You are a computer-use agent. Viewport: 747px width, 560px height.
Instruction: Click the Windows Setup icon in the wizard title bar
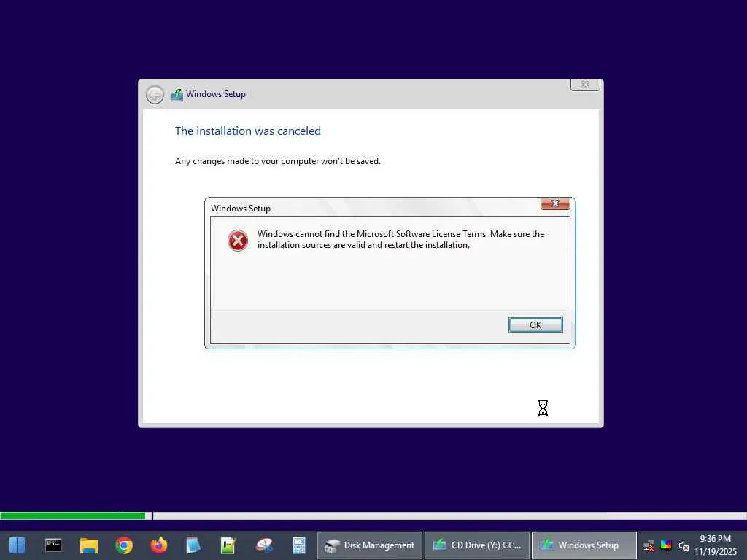[177, 94]
